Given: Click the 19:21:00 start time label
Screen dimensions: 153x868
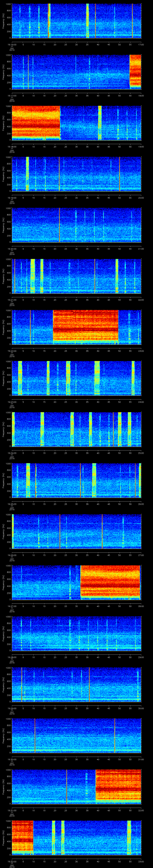Looking at the screenshot, I should pyautogui.click(x=12, y=300).
